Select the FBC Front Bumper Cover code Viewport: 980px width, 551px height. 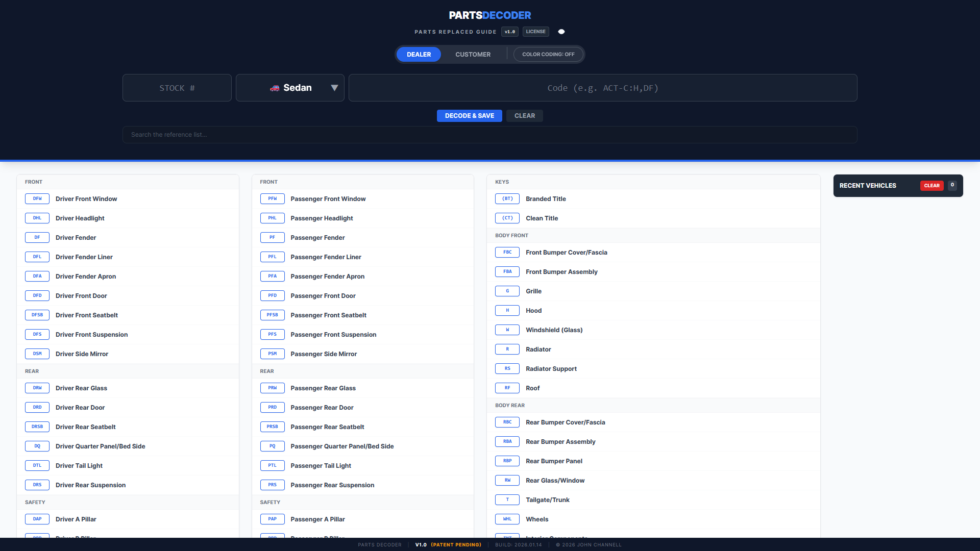(507, 252)
